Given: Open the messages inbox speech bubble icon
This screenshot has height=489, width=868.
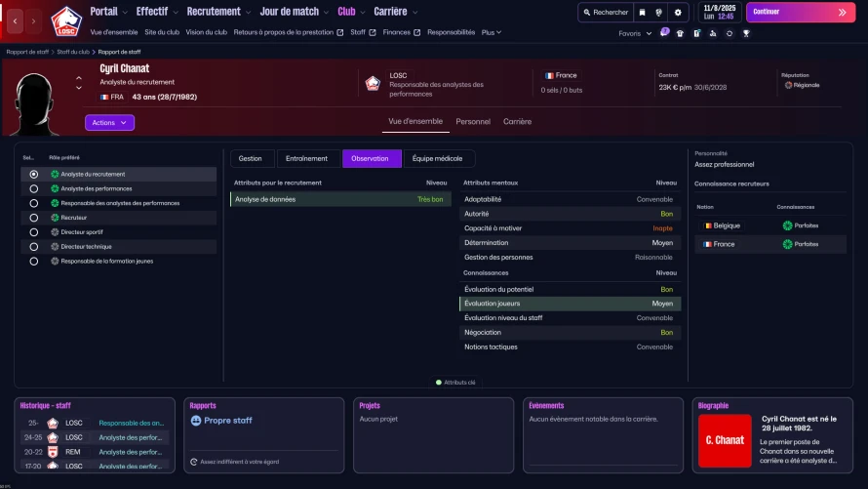Looking at the screenshot, I should point(664,32).
